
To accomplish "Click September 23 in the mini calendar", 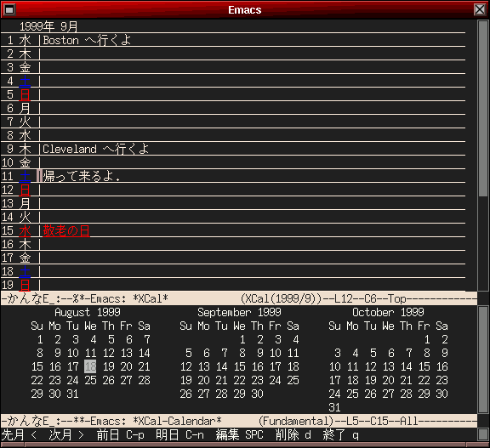I will click(257, 380).
